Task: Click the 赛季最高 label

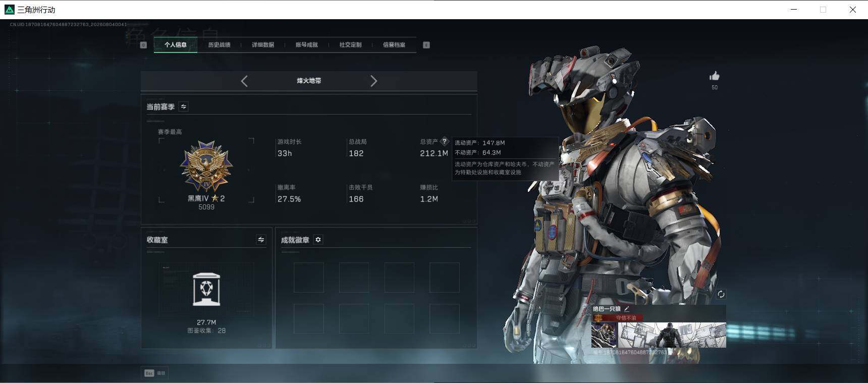Action: click(x=170, y=132)
